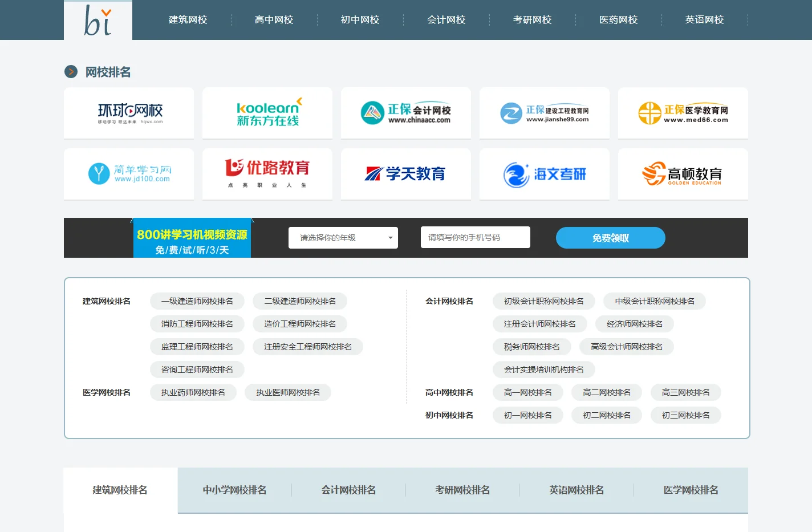
Task: Select 高中网校 in the top navigation
Action: point(274,20)
